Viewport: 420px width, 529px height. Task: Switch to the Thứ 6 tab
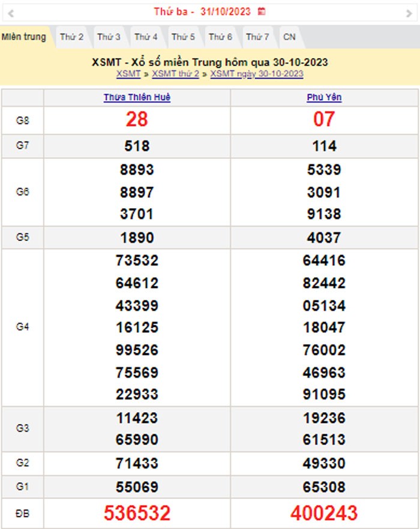coord(220,37)
